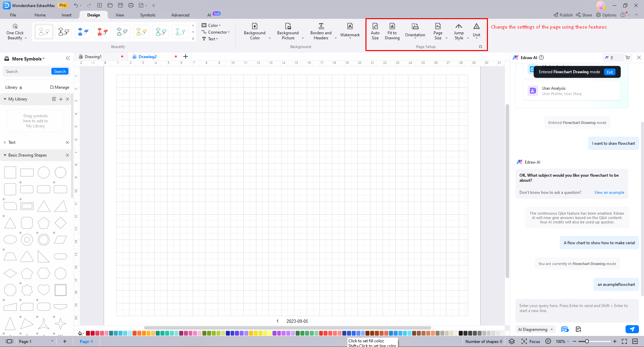Open Borders and Headers options
644x347 pixels.
pyautogui.click(x=321, y=32)
